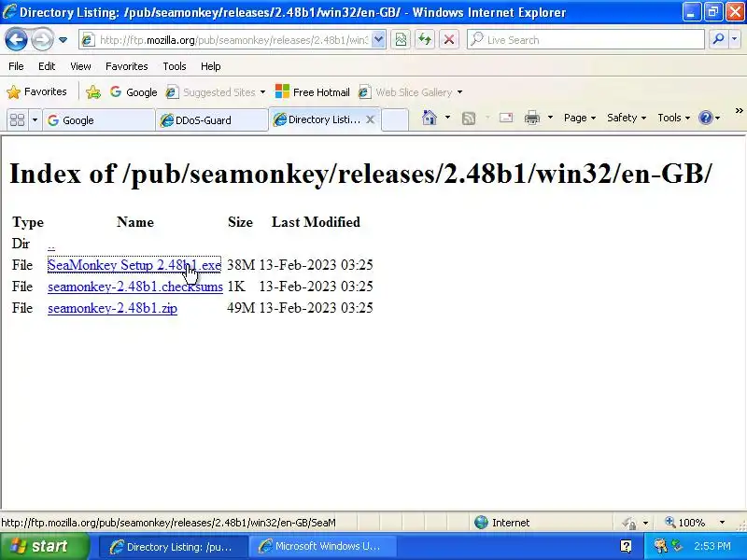Open the Google favorites bar link
Viewport: 747px width, 560px height.
click(134, 91)
